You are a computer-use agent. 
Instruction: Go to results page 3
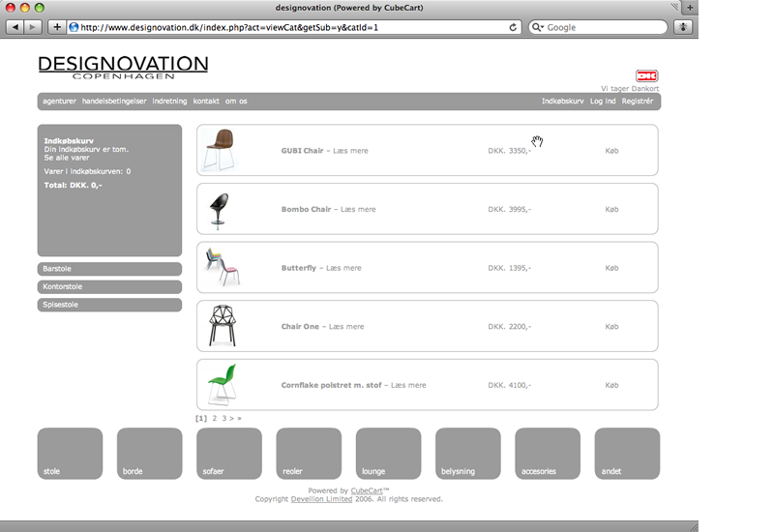tap(224, 419)
